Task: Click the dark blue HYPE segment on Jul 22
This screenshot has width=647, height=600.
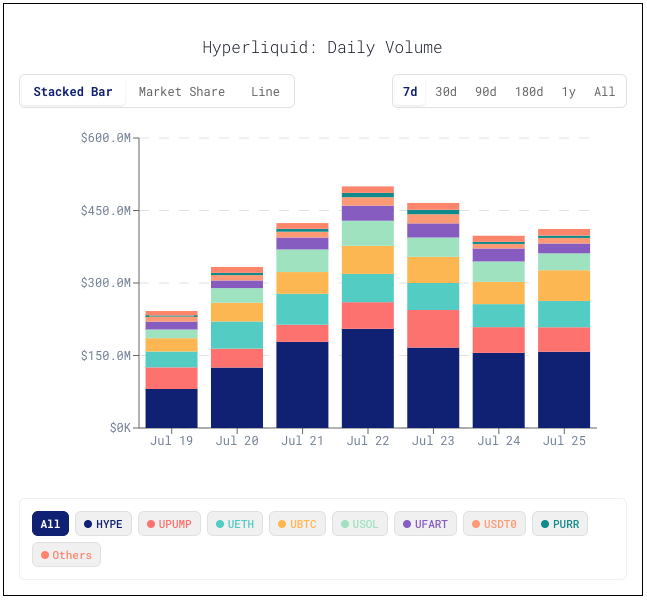Action: (368, 378)
